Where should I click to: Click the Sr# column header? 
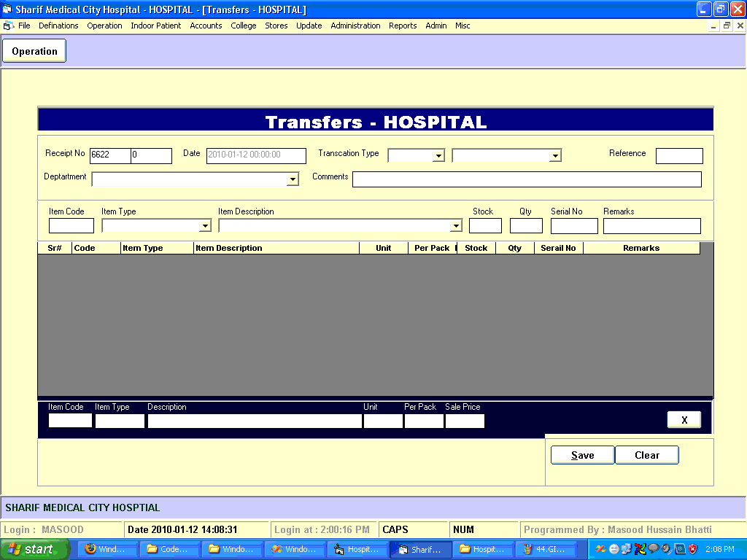click(55, 248)
